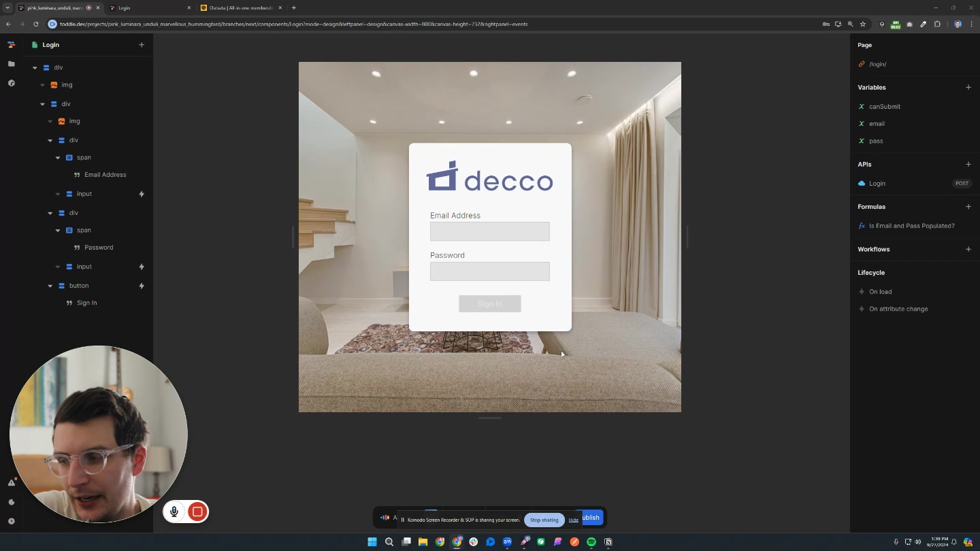Add a new API with plus icon
This screenshot has height=551, width=980.
[x=968, y=165]
